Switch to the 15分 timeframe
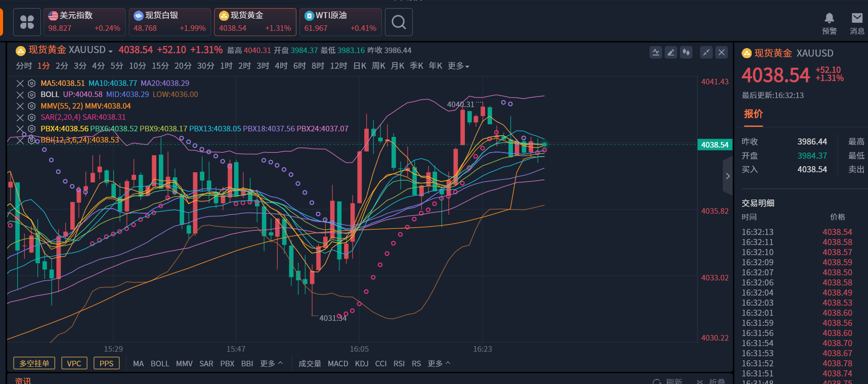 click(x=160, y=66)
